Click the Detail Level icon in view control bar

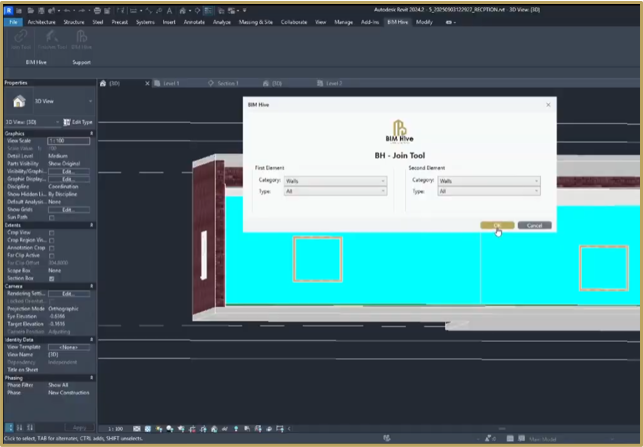(x=137, y=429)
